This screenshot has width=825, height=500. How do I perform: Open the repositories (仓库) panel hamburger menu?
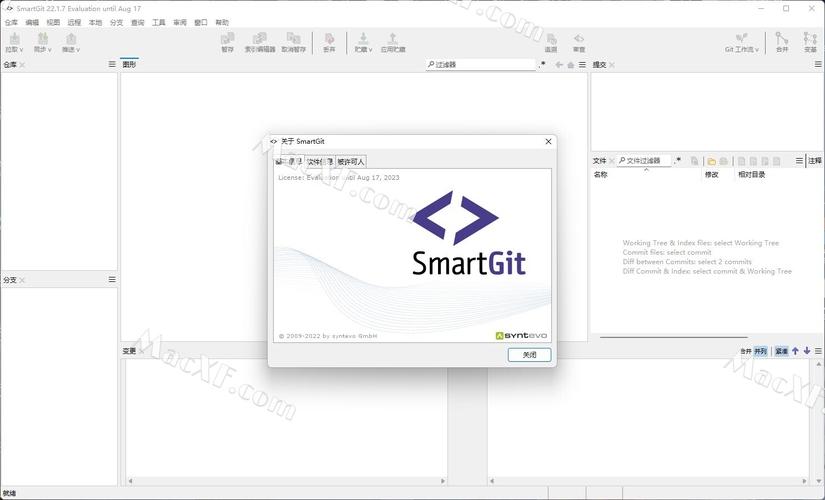[x=112, y=64]
